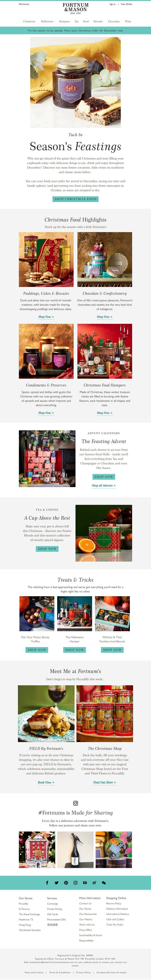
Task: Open the Instagram icon in teal footer
Action: point(75,883)
